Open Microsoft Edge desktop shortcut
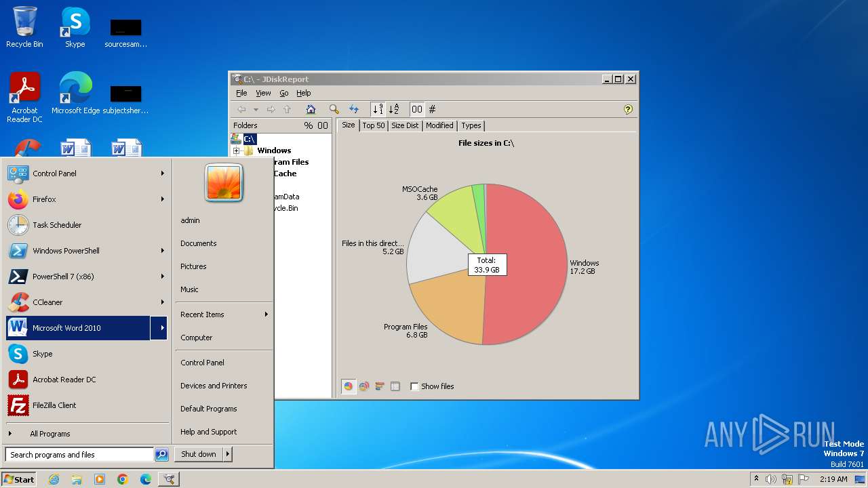This screenshot has height=488, width=868. point(75,94)
